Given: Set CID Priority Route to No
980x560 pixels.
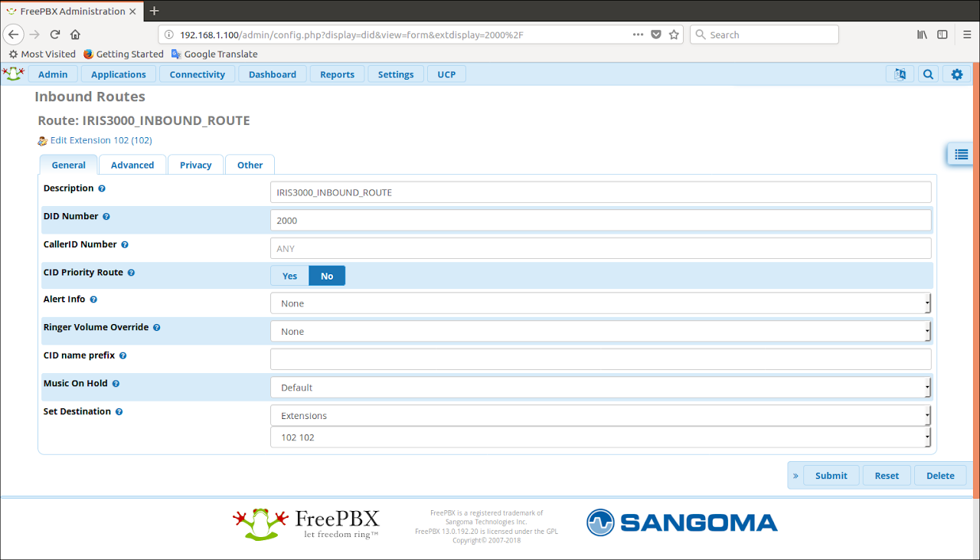Looking at the screenshot, I should (327, 276).
